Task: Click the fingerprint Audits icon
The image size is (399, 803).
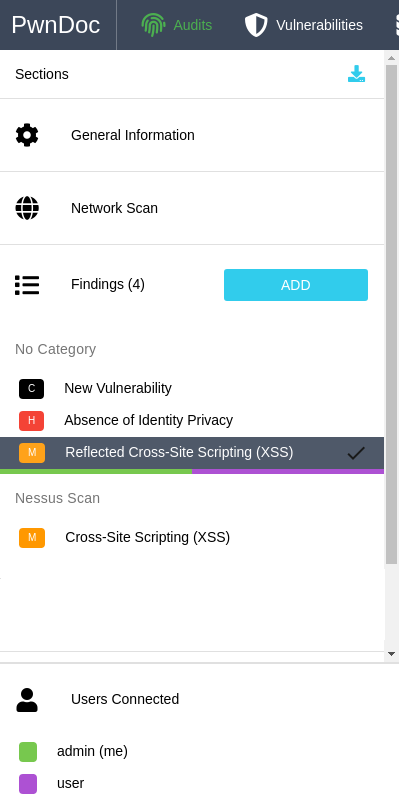Action: tap(153, 25)
